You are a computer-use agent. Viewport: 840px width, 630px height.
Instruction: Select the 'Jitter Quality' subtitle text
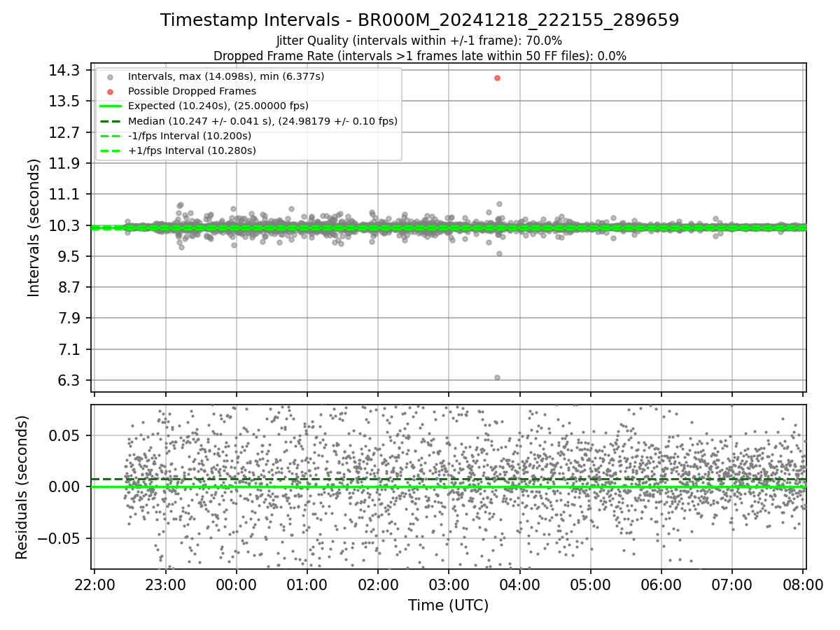pyautogui.click(x=420, y=41)
